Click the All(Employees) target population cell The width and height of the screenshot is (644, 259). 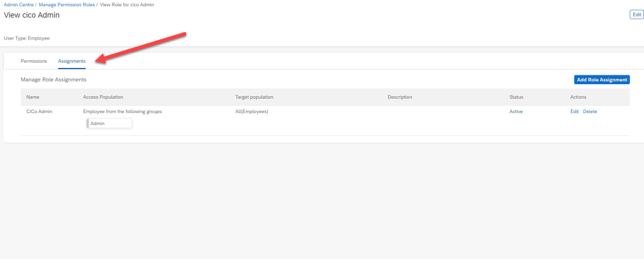252,112
